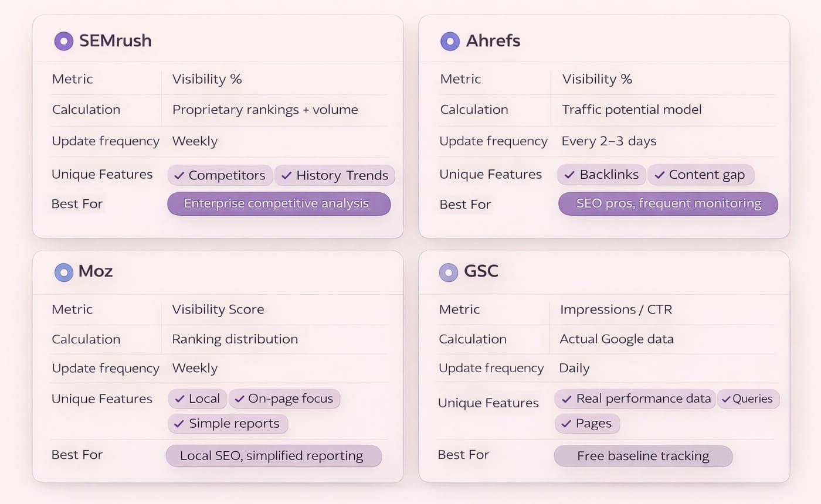The image size is (821, 504).
Task: Click the SEMrush circle icon
Action: click(x=64, y=41)
